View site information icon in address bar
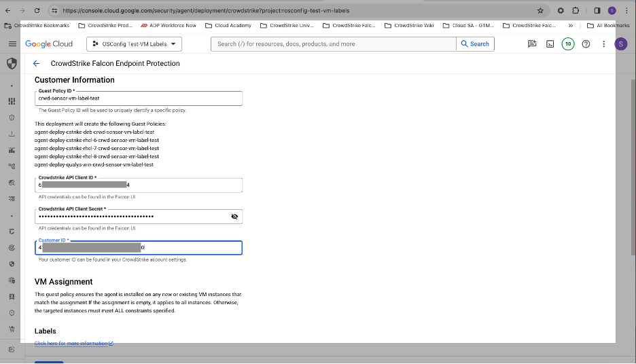 (x=55, y=11)
